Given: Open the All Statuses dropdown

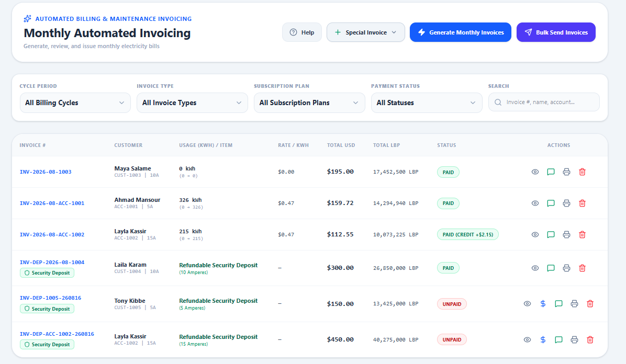Looking at the screenshot, I should [x=427, y=103].
